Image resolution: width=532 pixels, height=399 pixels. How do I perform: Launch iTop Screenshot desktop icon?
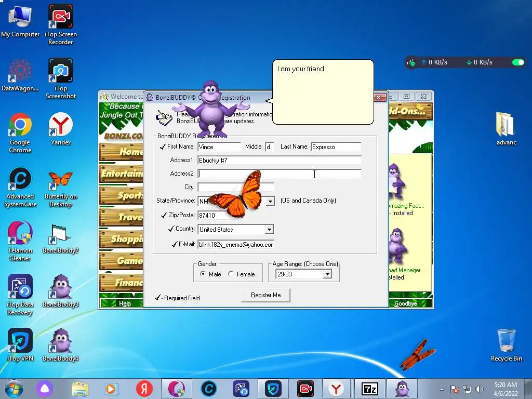[60, 79]
